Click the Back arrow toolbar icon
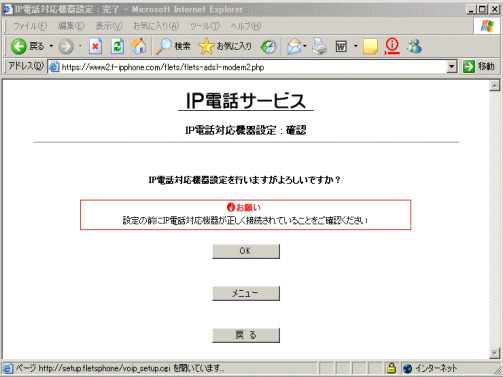The height and width of the screenshot is (377, 503). (19, 46)
